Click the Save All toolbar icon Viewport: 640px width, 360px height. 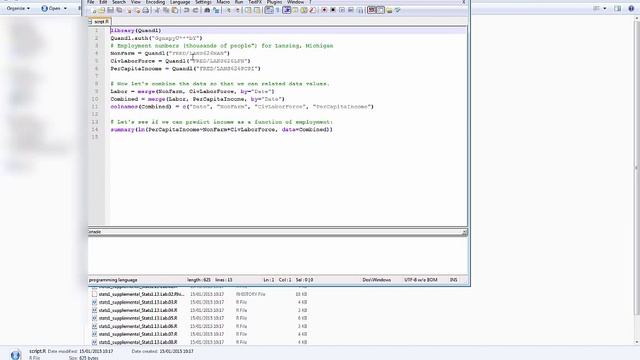[x=119, y=10]
